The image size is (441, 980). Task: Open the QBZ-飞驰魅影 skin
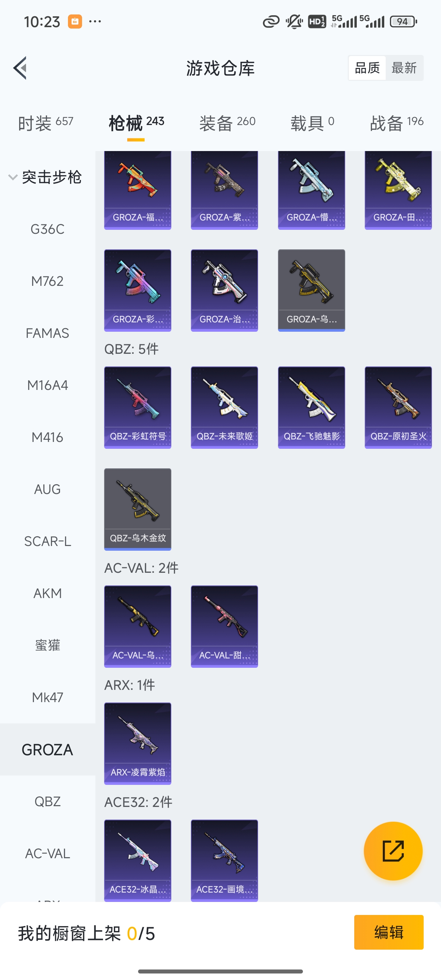click(311, 408)
